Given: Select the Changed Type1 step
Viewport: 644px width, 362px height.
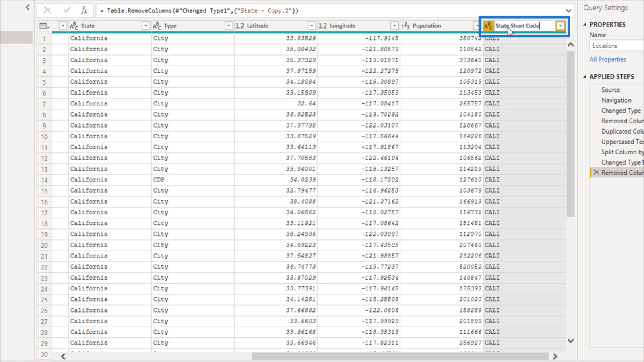Looking at the screenshot, I should pyautogui.click(x=622, y=162).
